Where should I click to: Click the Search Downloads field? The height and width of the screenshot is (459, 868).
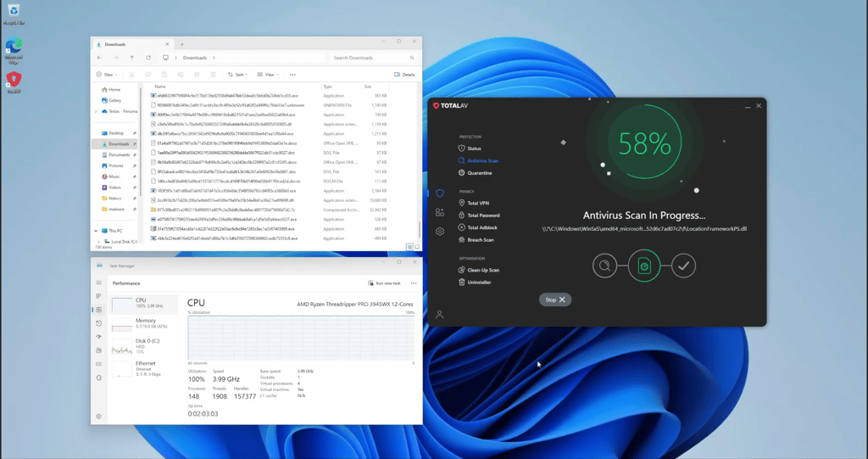pyautogui.click(x=373, y=58)
